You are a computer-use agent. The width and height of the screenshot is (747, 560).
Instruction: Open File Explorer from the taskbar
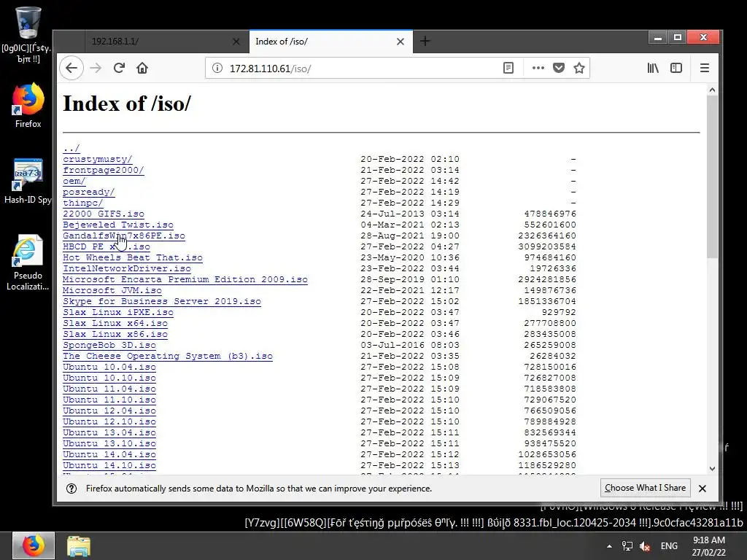[x=79, y=546]
